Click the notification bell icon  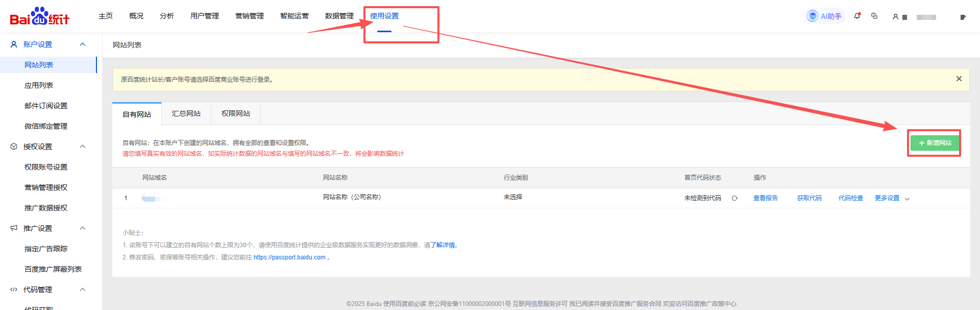click(x=857, y=16)
